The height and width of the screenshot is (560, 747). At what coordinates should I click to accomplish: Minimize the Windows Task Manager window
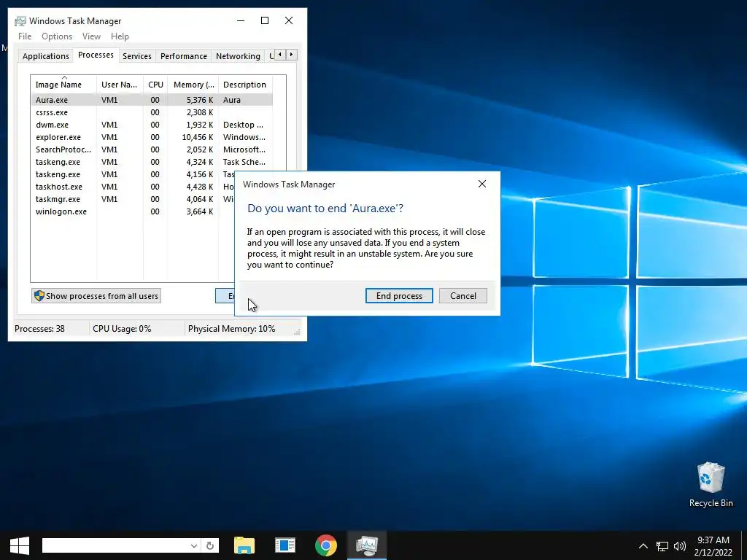(x=241, y=20)
